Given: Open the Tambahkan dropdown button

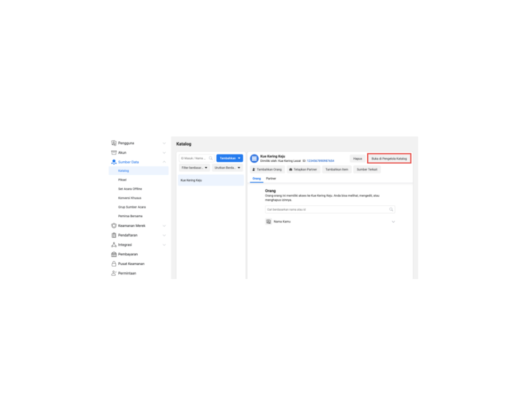Looking at the screenshot, I should 230,158.
